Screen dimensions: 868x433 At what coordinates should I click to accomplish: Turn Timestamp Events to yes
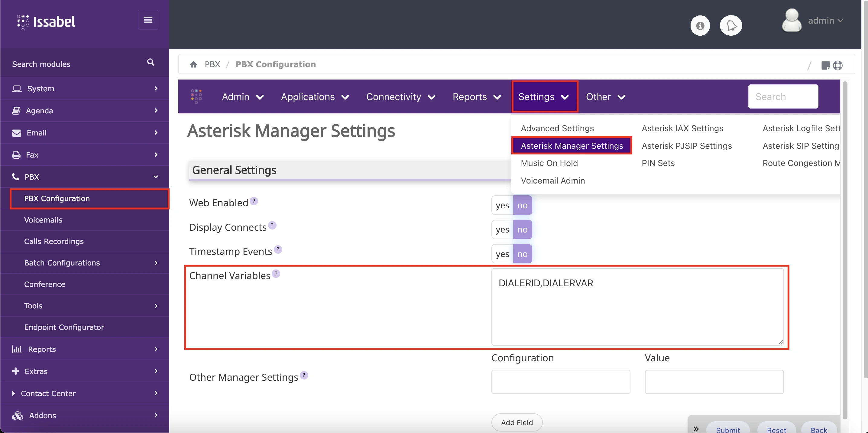pos(502,254)
